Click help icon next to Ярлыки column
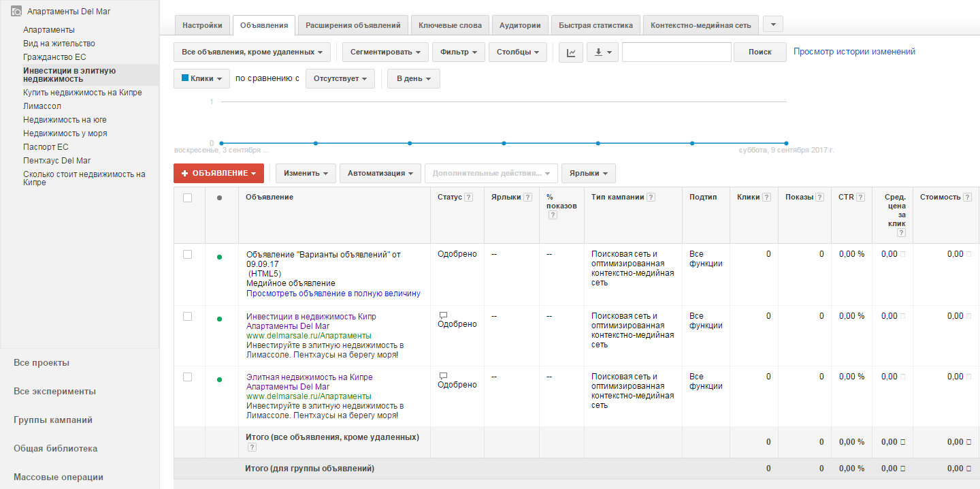The height and width of the screenshot is (489, 980). point(527,197)
